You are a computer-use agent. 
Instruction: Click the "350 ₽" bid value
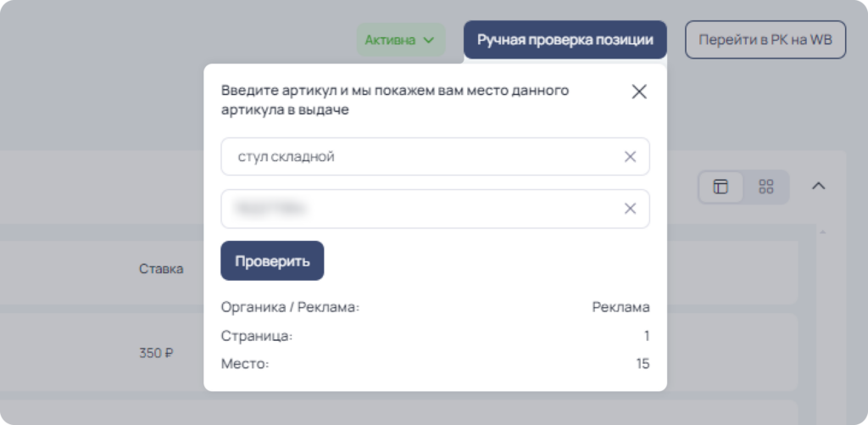[156, 353]
